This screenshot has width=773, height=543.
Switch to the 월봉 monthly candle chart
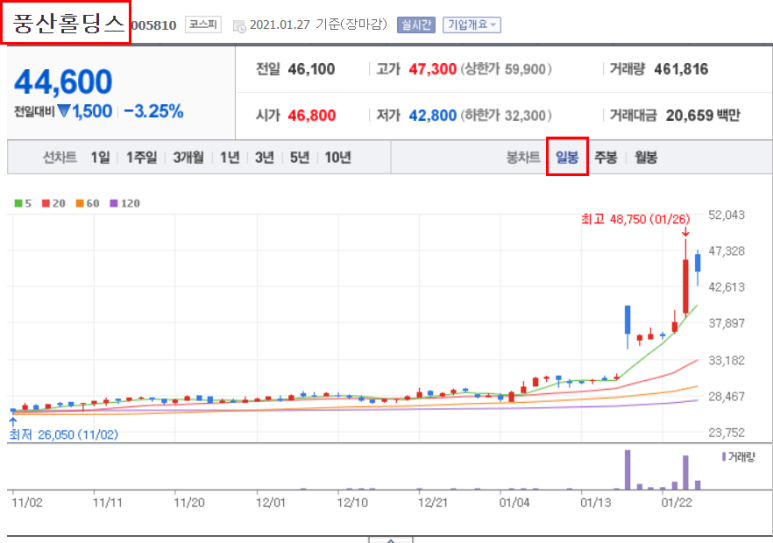[646, 158]
